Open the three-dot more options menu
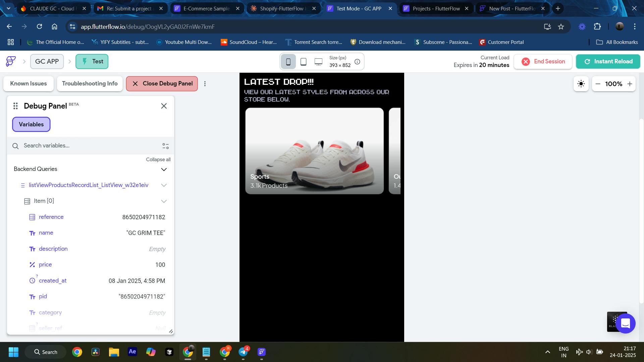 pos(205,84)
